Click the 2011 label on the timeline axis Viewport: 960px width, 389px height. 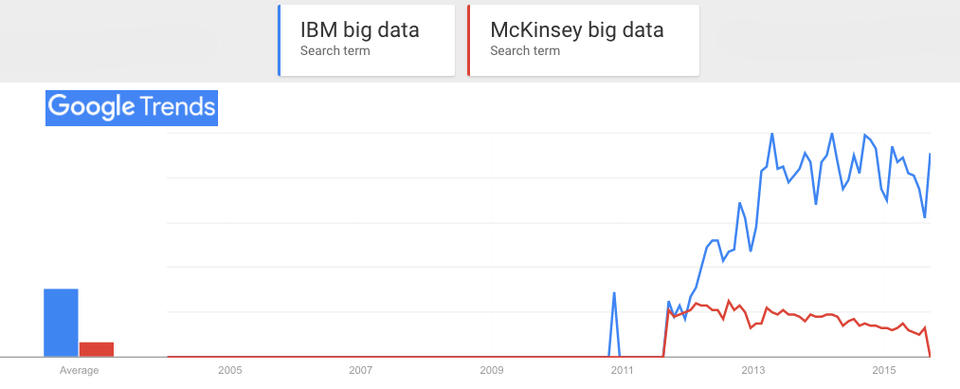pyautogui.click(x=622, y=370)
